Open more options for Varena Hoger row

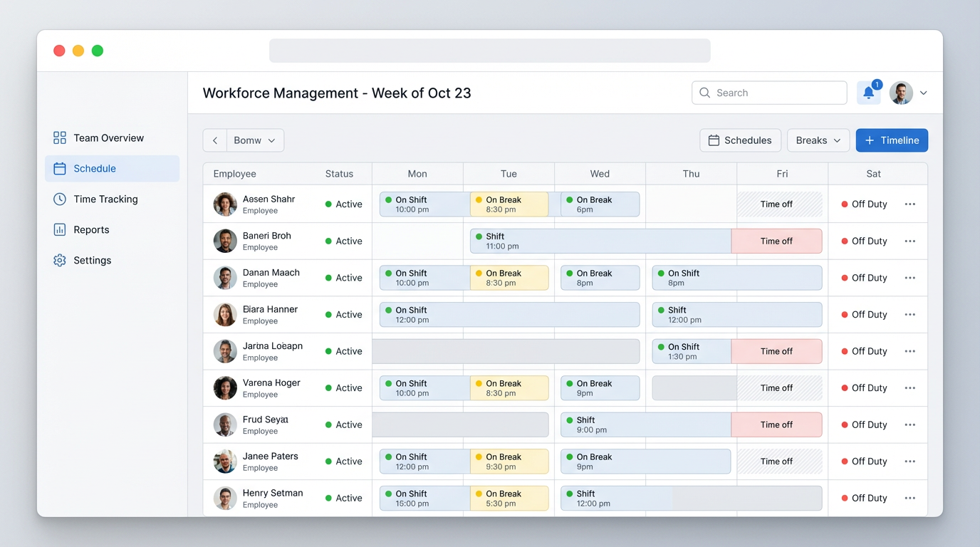910,388
